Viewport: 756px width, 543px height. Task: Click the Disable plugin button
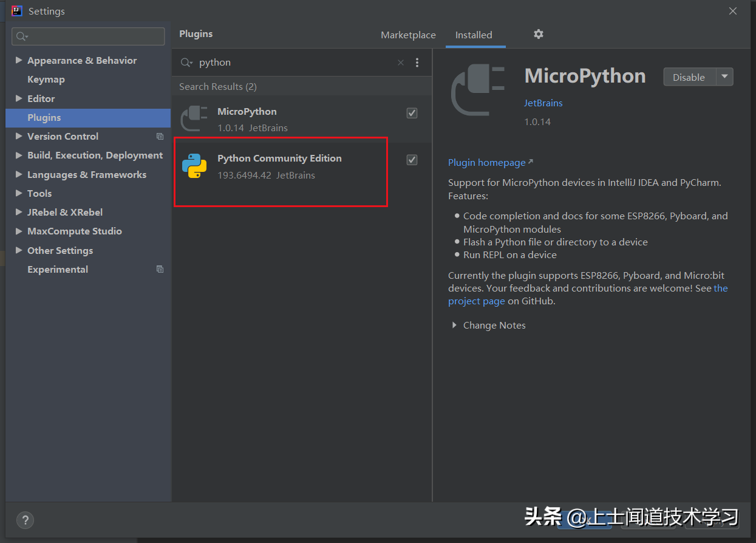(x=689, y=77)
